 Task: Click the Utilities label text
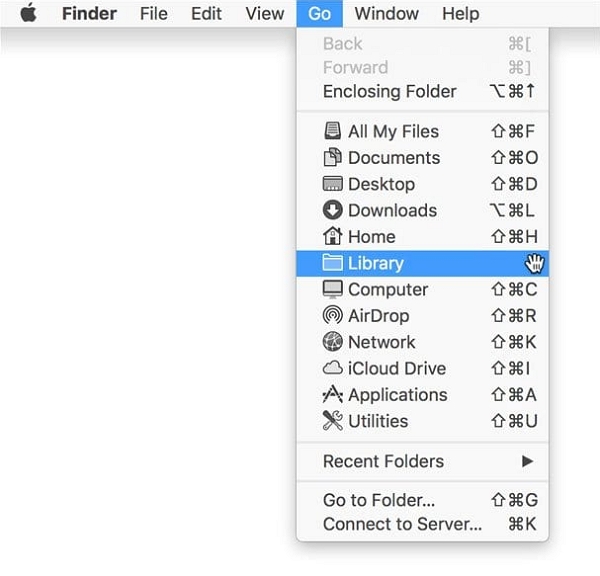[x=378, y=421]
